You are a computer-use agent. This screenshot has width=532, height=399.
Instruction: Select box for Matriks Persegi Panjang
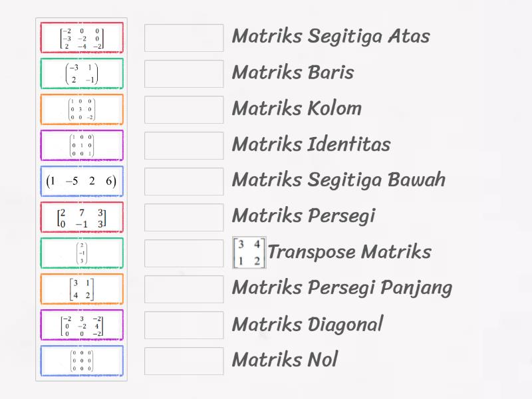click(184, 289)
